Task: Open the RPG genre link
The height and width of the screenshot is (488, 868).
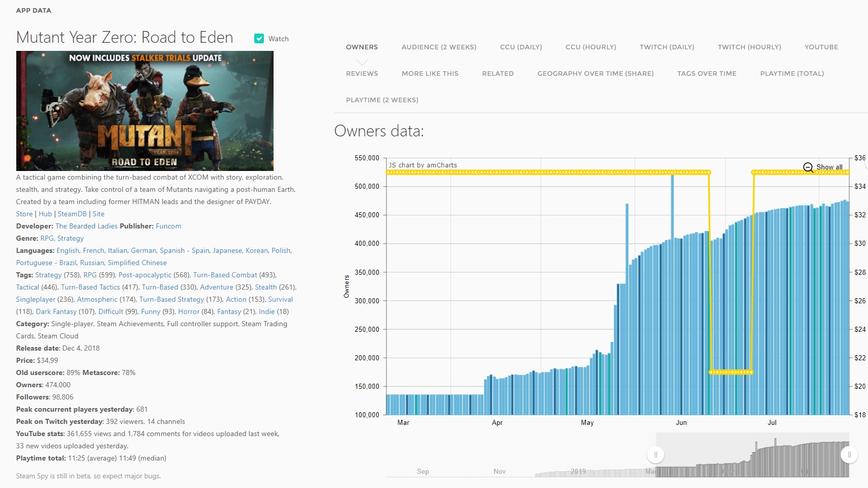Action: [x=47, y=238]
